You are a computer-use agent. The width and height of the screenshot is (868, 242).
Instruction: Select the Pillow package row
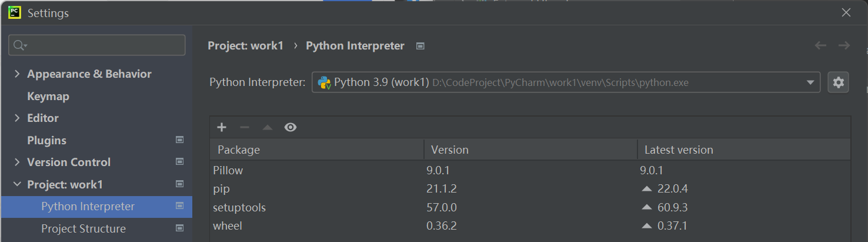click(x=530, y=170)
